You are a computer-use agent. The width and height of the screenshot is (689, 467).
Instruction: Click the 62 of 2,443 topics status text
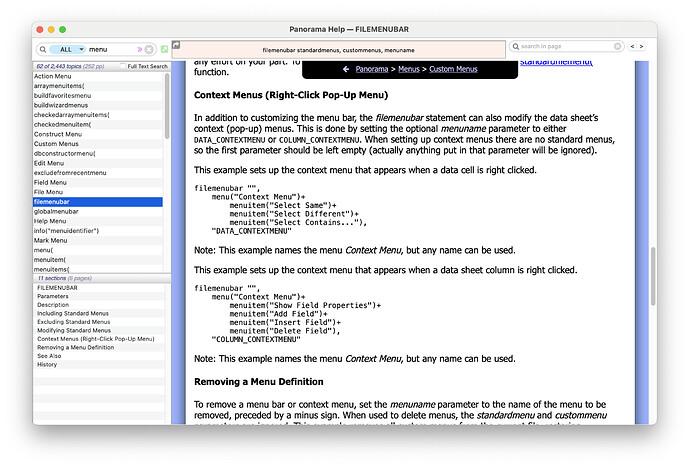click(x=70, y=66)
